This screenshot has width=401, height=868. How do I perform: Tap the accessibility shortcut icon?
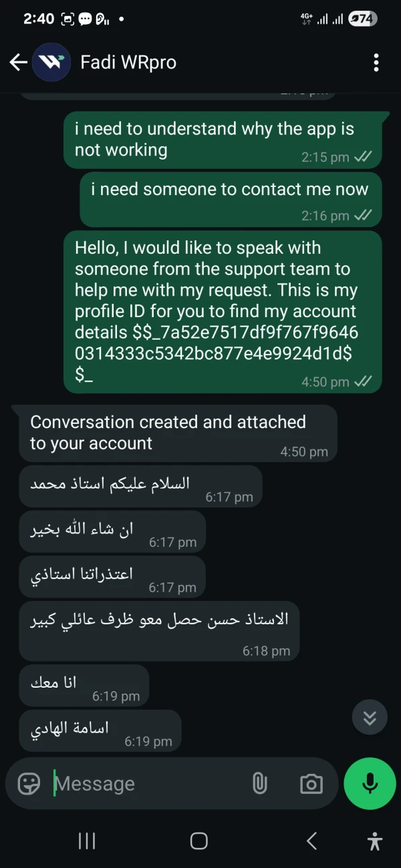(375, 841)
